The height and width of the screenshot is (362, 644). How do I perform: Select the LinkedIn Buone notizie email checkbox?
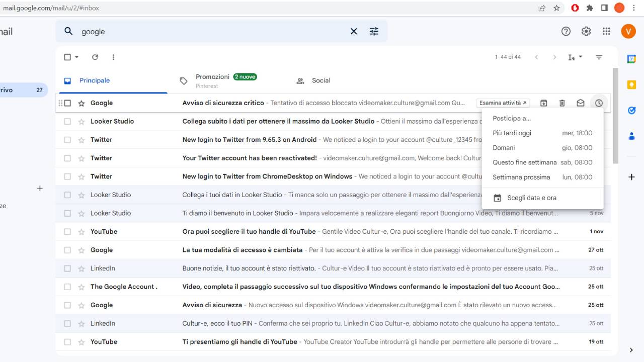(x=67, y=268)
